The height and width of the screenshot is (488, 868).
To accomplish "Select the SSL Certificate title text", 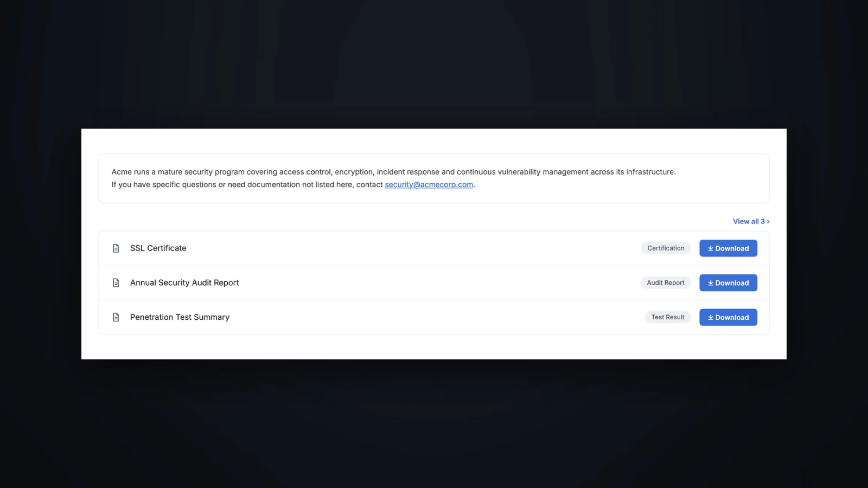I will (158, 248).
